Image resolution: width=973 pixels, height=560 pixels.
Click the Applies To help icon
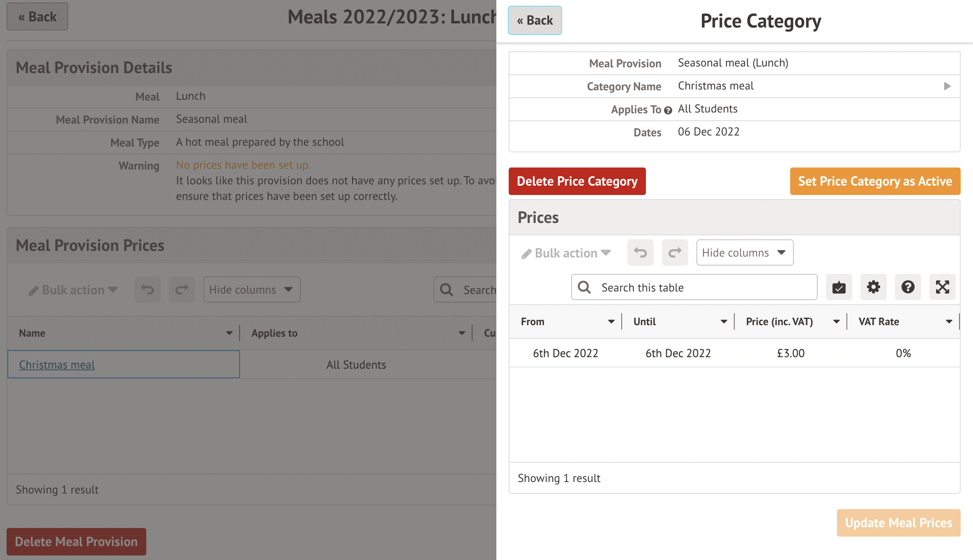pos(668,110)
